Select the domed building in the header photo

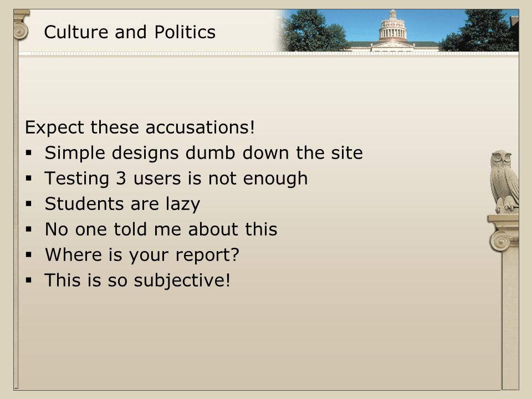tap(392, 31)
